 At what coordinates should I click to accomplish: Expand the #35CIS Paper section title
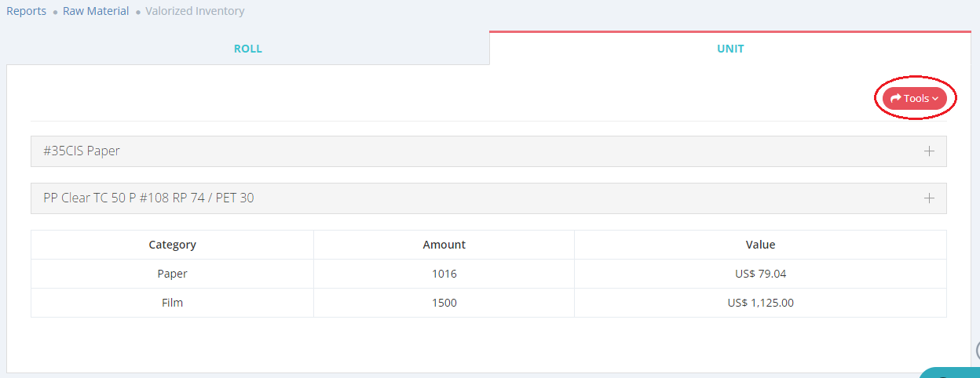pyautogui.click(x=82, y=151)
